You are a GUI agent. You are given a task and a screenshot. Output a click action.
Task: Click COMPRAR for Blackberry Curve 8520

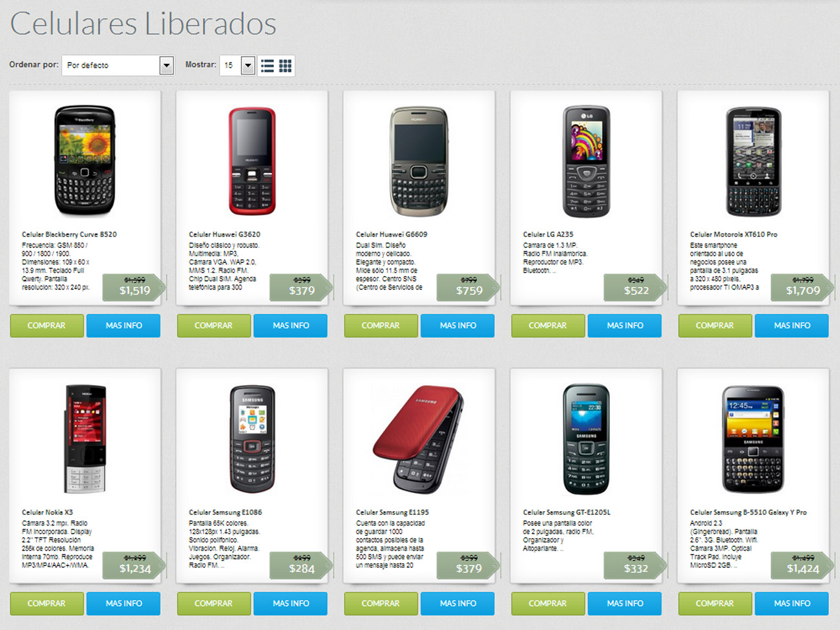[47, 326]
